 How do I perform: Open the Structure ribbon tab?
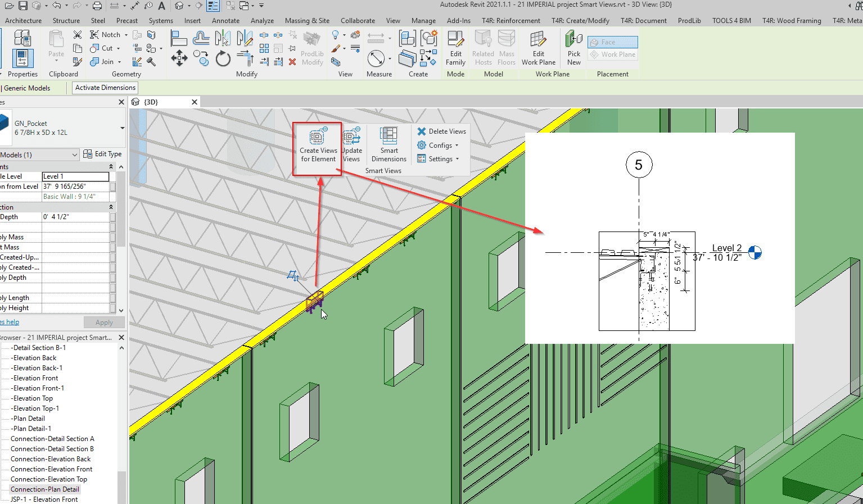click(x=66, y=21)
